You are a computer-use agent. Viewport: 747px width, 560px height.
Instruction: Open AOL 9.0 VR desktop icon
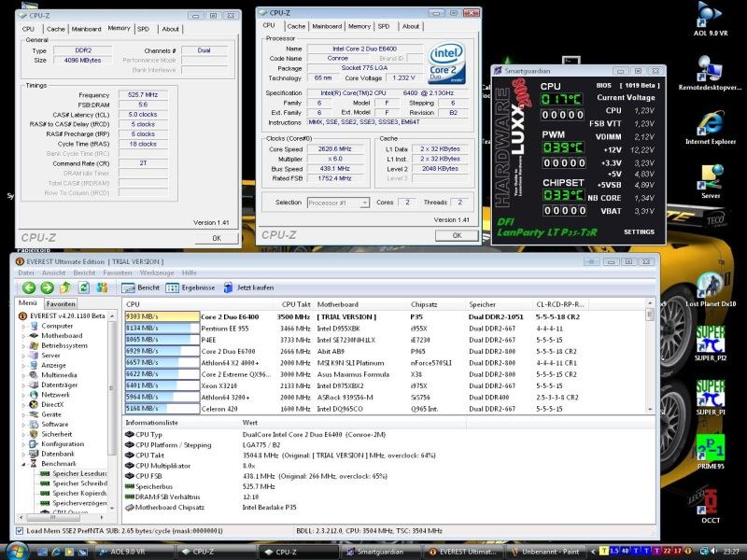coord(711,19)
